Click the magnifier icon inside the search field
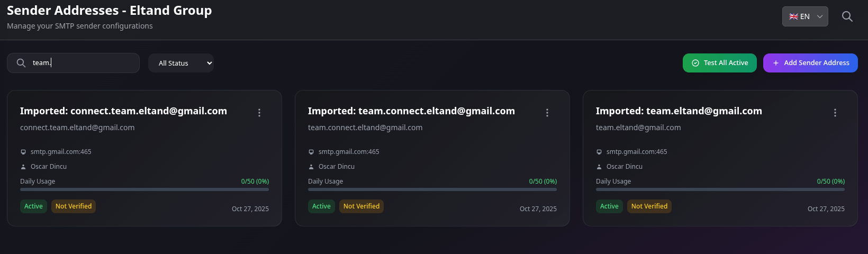Viewport: 868px width, 254px height. [x=21, y=63]
